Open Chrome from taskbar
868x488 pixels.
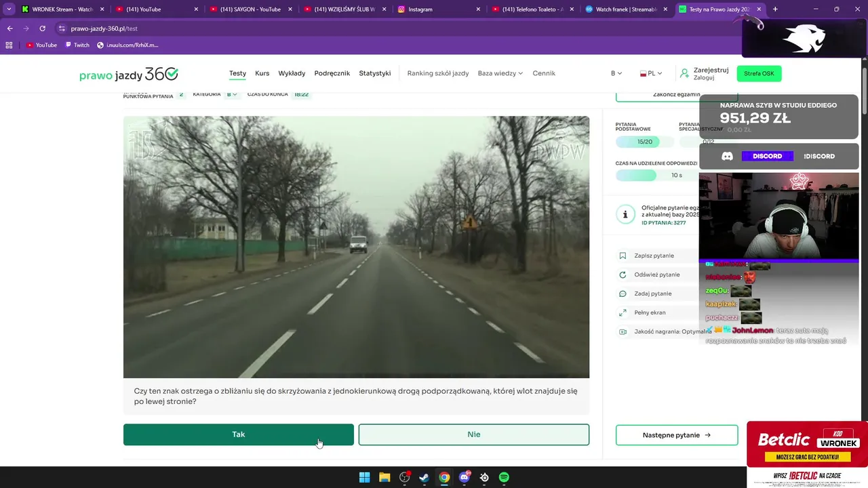443,477
